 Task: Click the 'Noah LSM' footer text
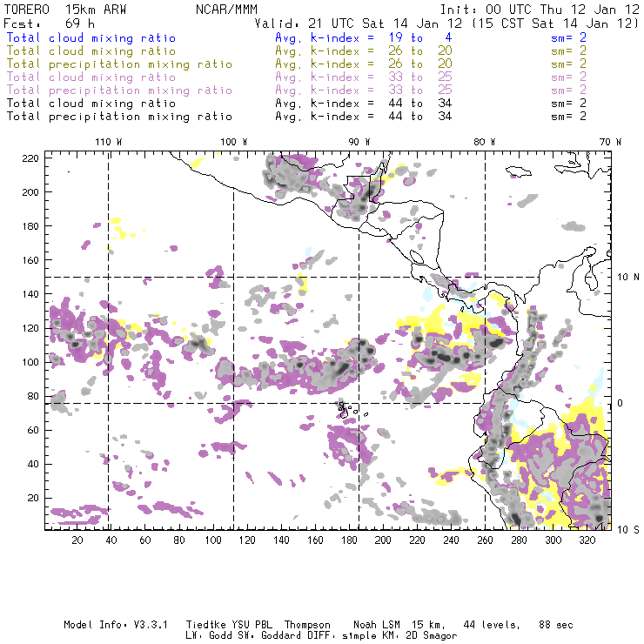(x=377, y=625)
